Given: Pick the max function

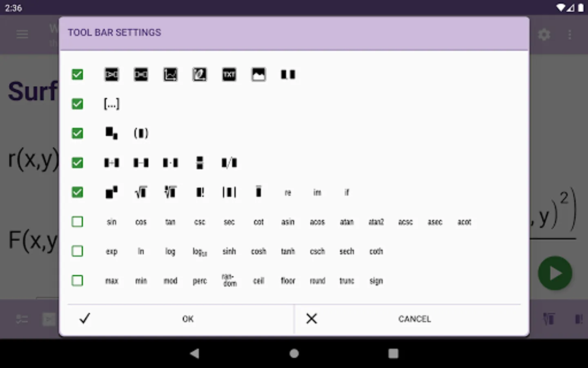Looking at the screenshot, I should pyautogui.click(x=111, y=281).
